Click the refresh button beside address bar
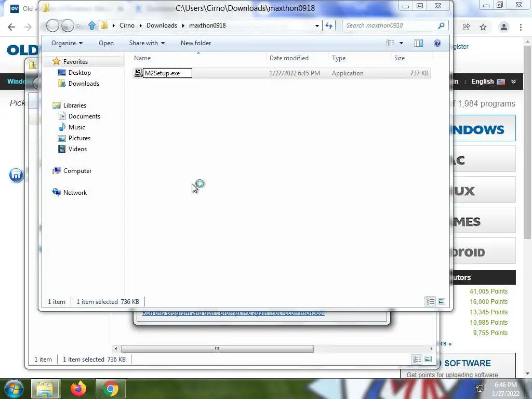Viewport: 532px width, 399px height. click(329, 25)
